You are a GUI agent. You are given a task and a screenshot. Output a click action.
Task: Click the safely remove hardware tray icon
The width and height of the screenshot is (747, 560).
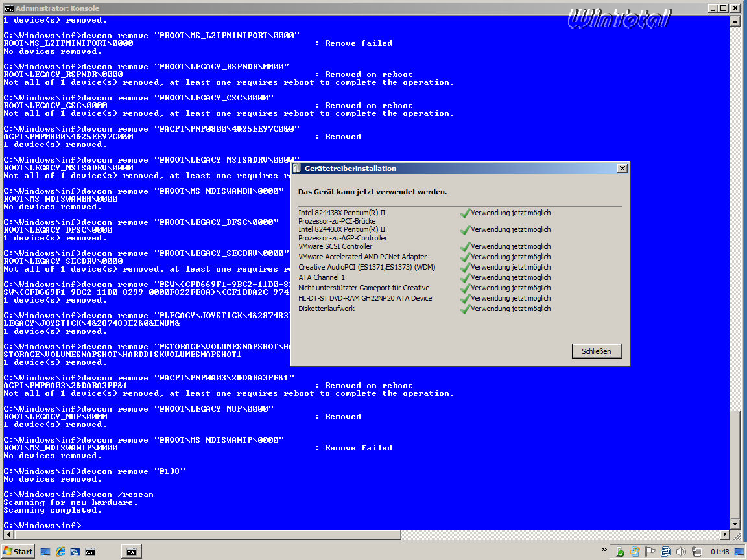(x=620, y=552)
